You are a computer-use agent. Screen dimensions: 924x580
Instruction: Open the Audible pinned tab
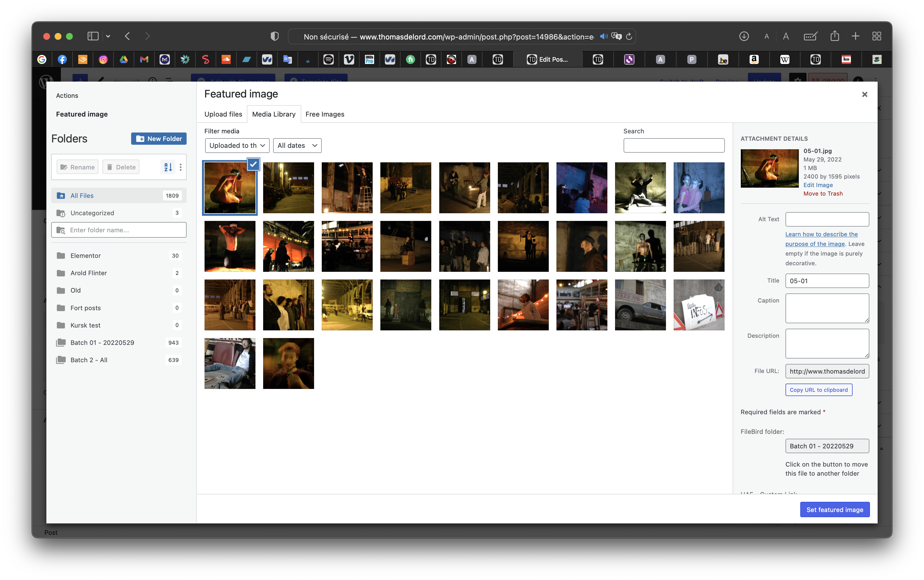[x=82, y=59]
